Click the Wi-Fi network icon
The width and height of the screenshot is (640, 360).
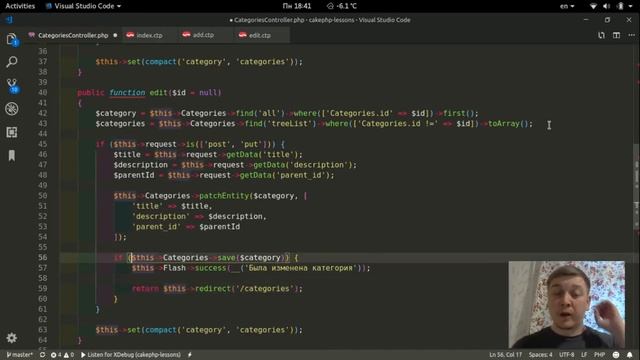click(x=593, y=6)
